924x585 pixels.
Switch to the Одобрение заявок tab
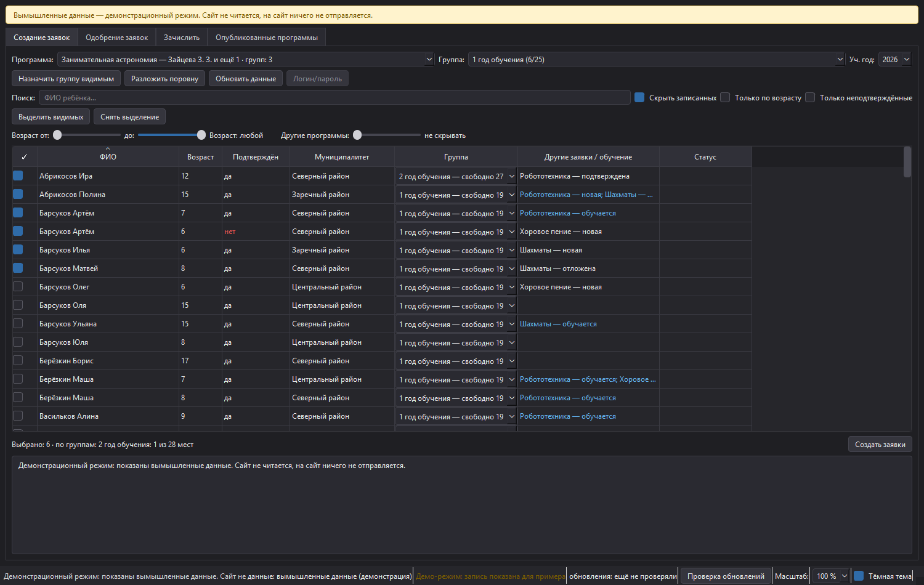(117, 38)
